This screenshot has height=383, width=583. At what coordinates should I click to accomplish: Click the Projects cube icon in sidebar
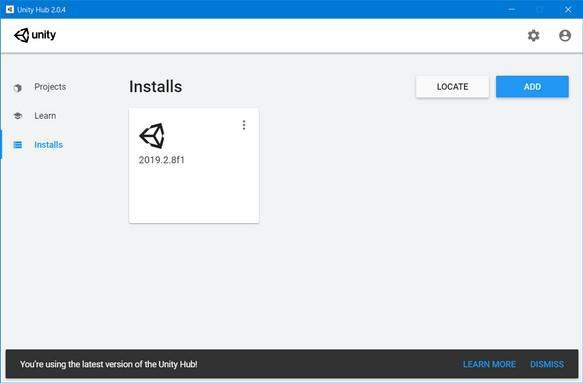pos(17,88)
